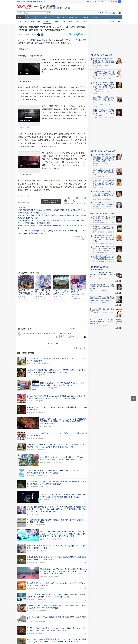The image size is (138, 644).
Task: Share the article on Facebook
Action: pyautogui.click(x=42, y=35)
